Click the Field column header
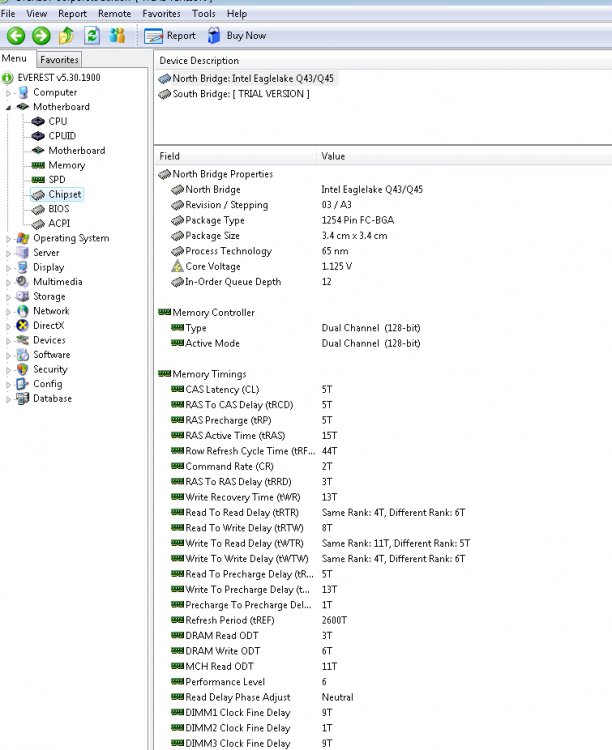 coord(235,156)
